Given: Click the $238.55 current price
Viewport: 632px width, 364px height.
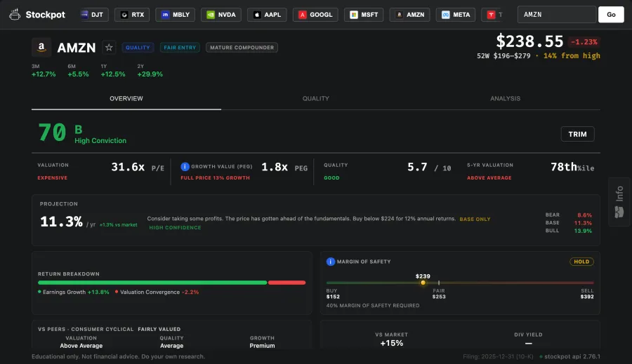Looking at the screenshot, I should [529, 41].
